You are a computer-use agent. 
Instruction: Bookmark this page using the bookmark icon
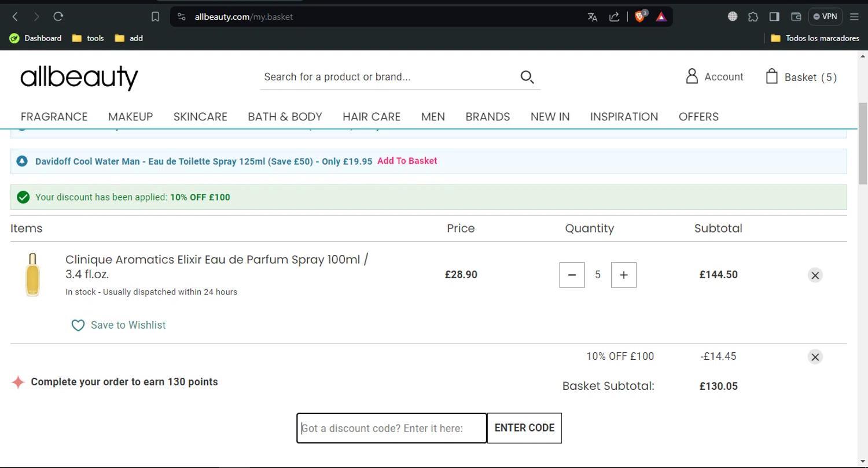click(155, 17)
